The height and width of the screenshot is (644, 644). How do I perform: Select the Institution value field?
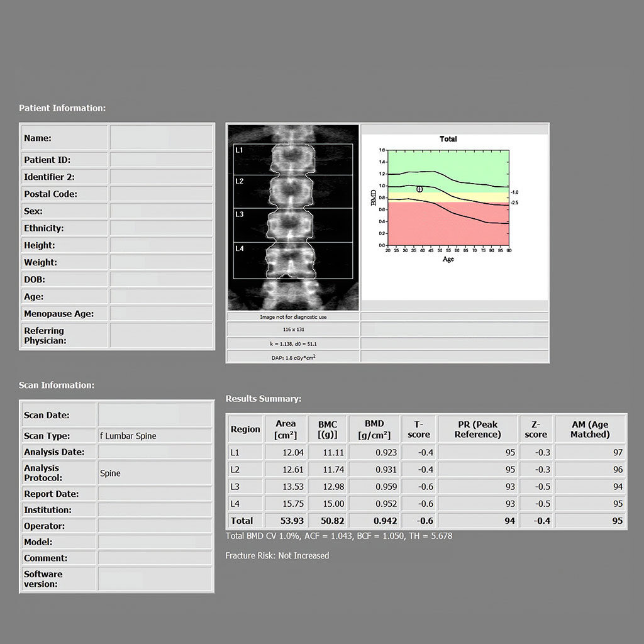click(155, 509)
